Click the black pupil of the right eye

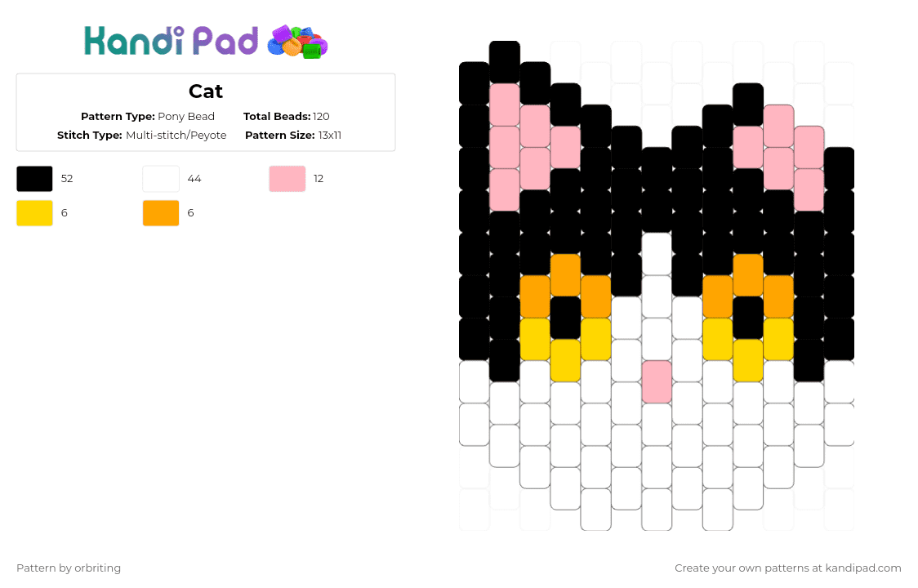pos(748,318)
